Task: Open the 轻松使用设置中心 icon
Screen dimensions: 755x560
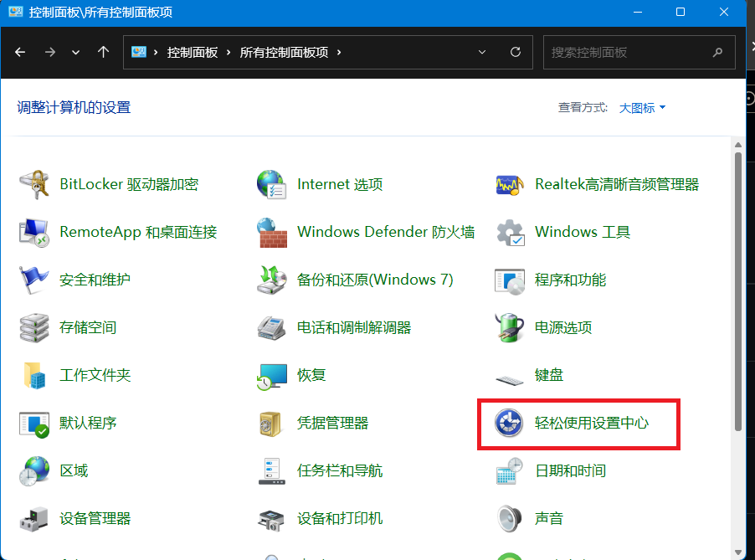Action: 509,423
